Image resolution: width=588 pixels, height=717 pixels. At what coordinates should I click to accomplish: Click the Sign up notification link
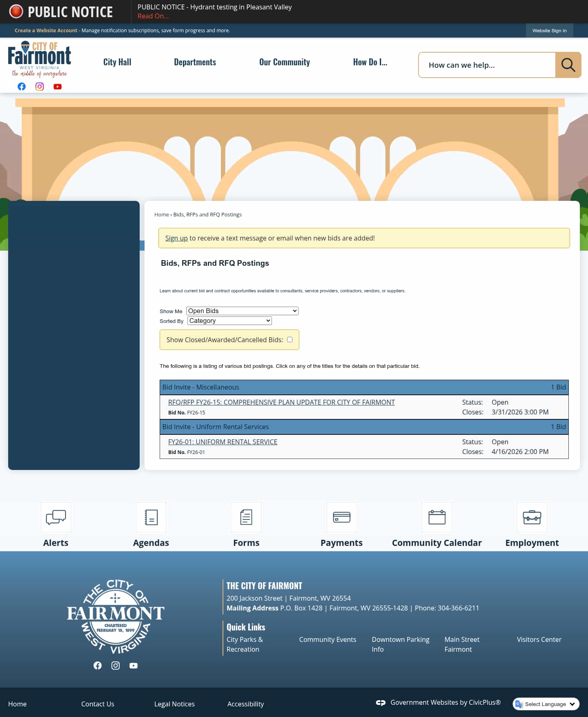click(176, 238)
